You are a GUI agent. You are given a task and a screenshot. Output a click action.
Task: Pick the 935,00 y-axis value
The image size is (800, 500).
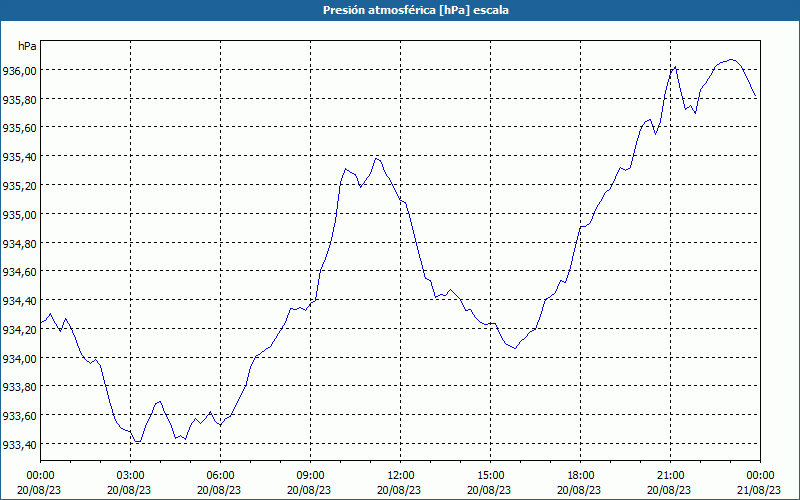click(x=19, y=214)
